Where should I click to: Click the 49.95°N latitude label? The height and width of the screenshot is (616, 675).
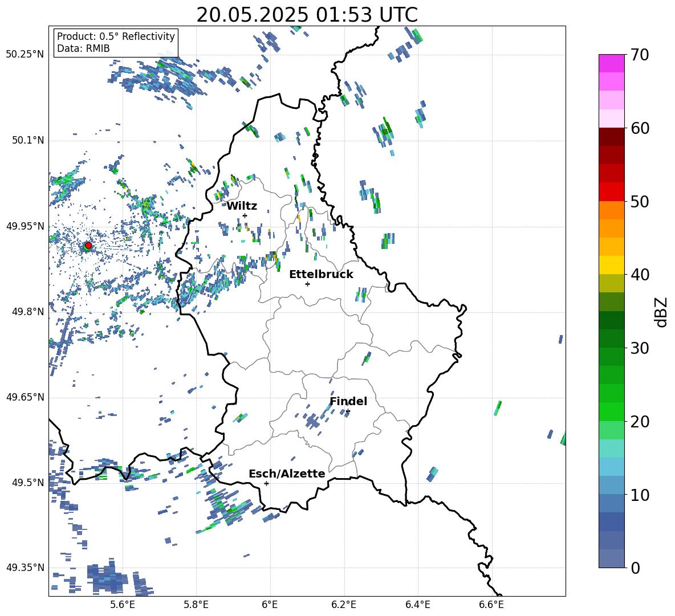click(x=25, y=226)
